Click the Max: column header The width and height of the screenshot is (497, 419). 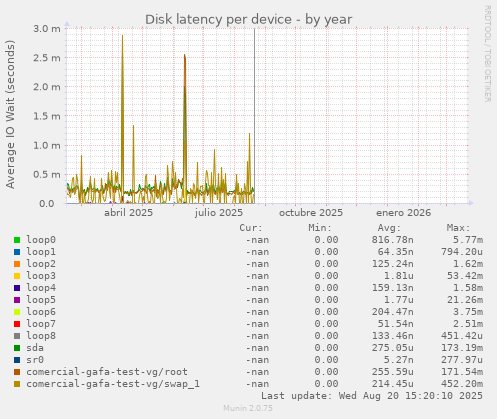coord(458,228)
